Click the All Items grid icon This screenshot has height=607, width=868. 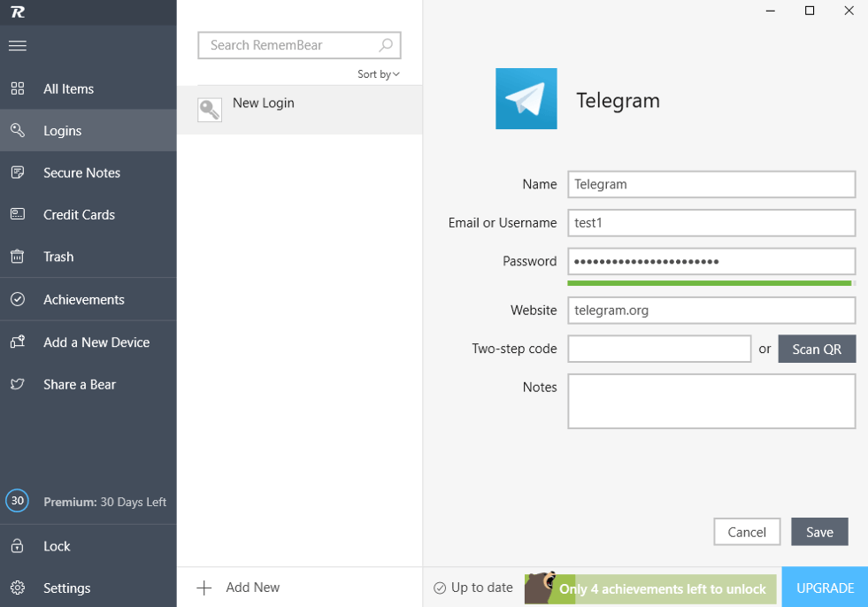tap(17, 88)
